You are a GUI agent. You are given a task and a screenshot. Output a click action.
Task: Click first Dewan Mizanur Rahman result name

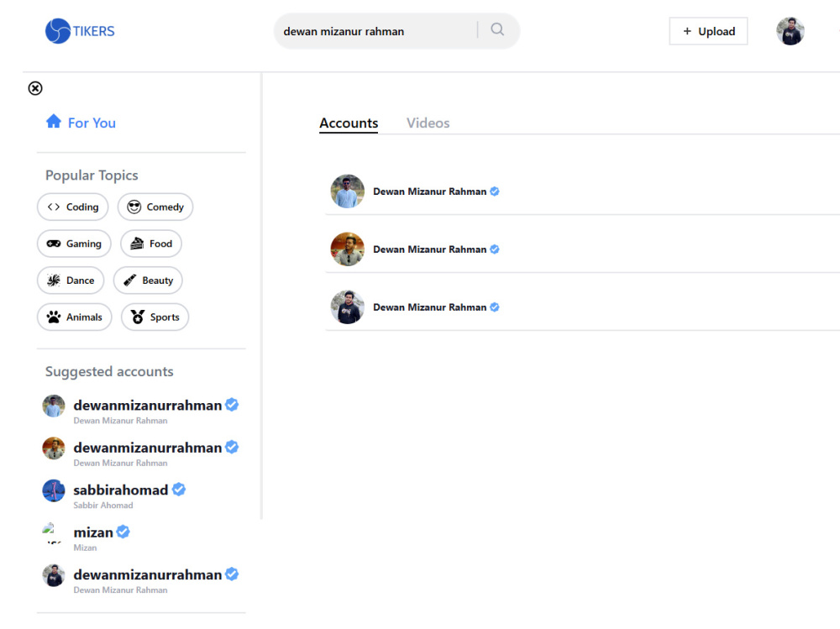(x=429, y=191)
